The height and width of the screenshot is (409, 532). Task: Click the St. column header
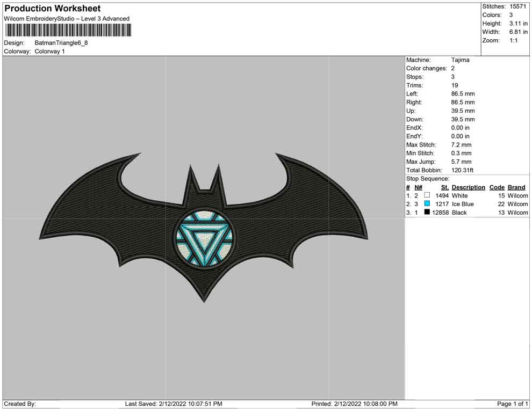[444, 187]
